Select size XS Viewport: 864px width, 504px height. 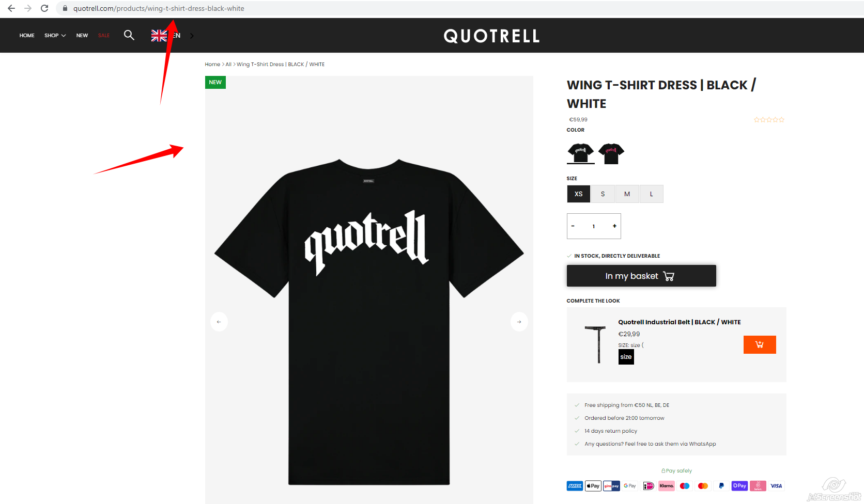click(x=578, y=194)
